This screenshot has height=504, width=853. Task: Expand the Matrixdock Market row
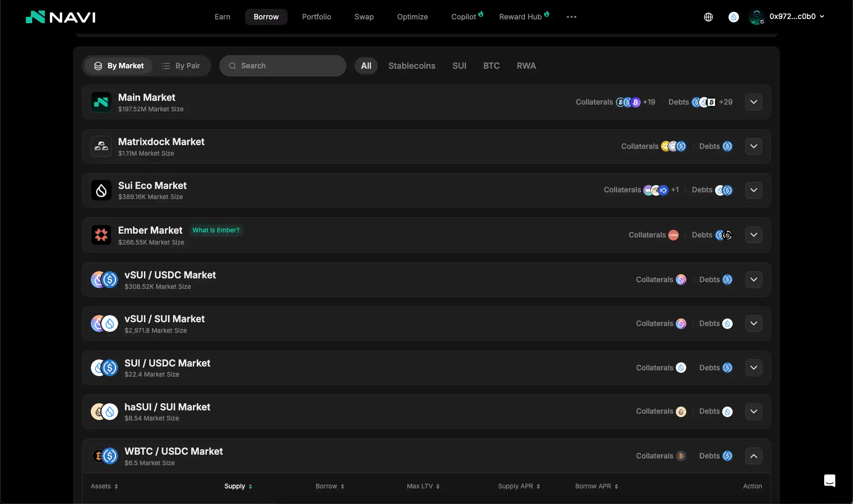[754, 146]
